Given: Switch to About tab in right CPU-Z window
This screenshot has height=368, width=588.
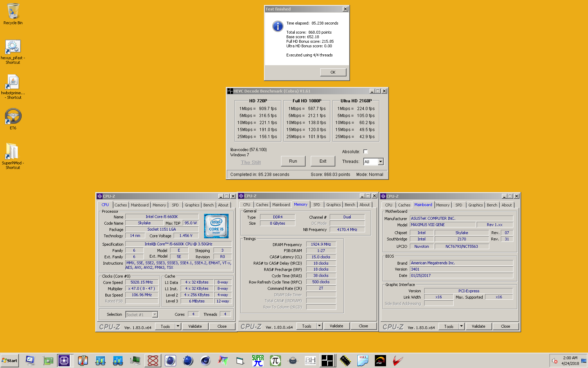Looking at the screenshot, I should [x=507, y=205].
